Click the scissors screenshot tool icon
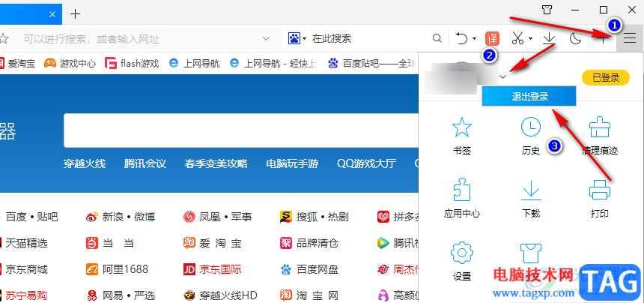 (x=518, y=39)
